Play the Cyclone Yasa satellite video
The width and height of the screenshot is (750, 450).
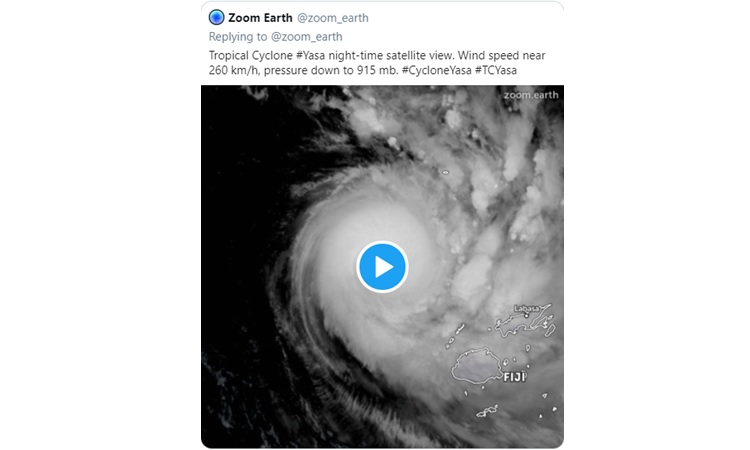[x=382, y=267]
